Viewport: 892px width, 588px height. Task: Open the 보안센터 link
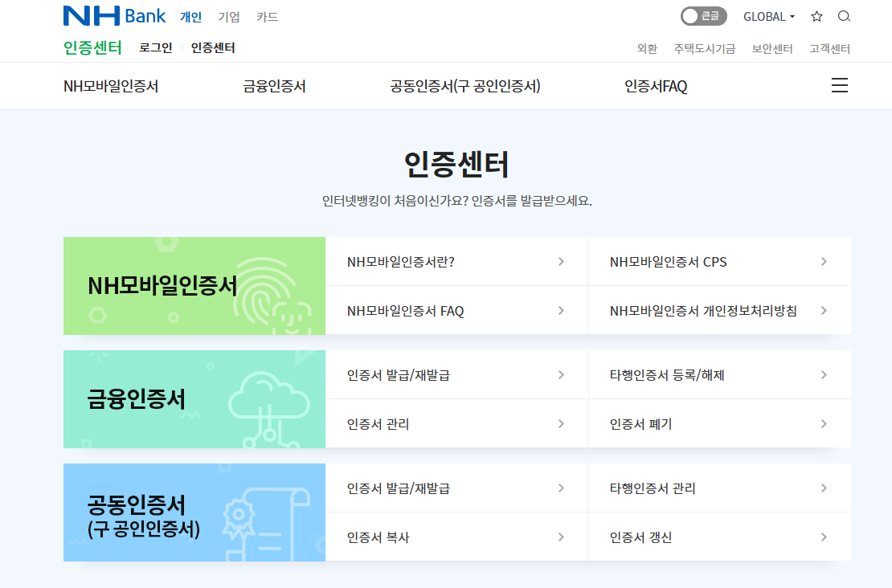point(772,49)
